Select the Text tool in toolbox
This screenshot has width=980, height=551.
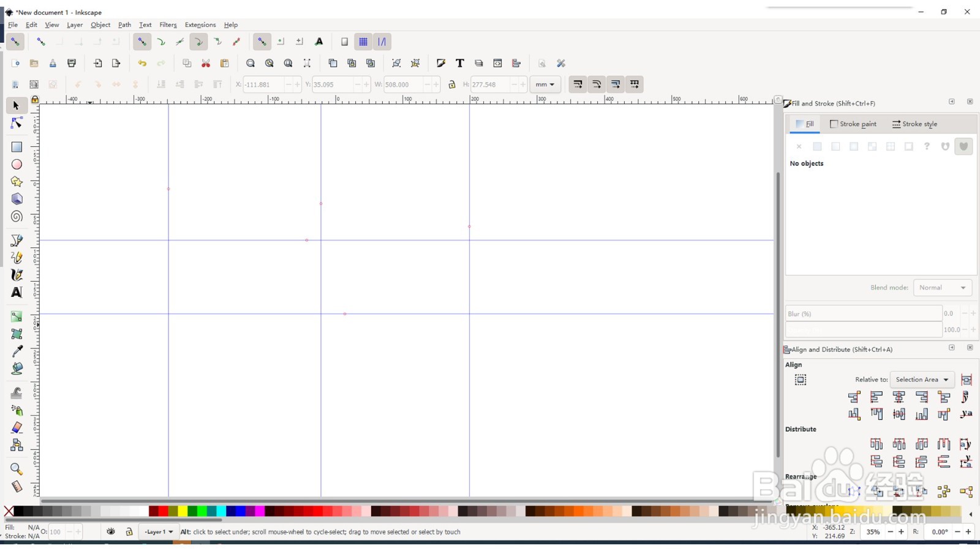click(17, 293)
